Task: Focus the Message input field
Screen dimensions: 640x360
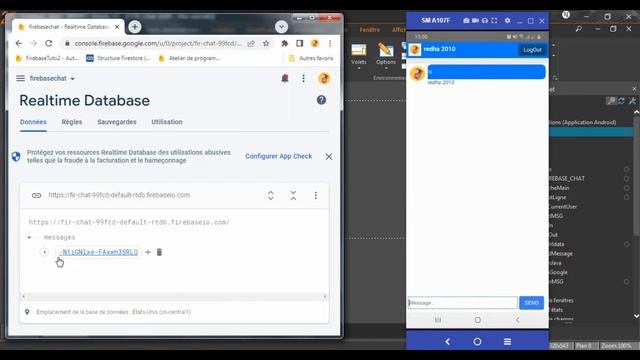Action: tap(462, 303)
